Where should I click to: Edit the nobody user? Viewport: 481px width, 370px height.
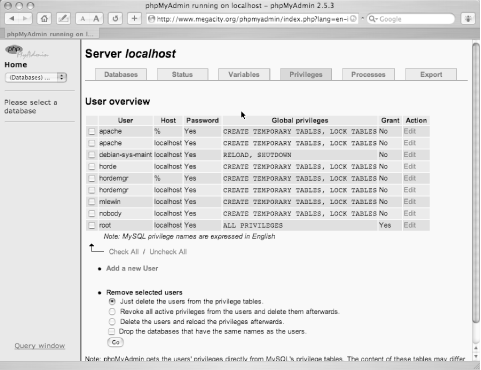pyautogui.click(x=410, y=213)
